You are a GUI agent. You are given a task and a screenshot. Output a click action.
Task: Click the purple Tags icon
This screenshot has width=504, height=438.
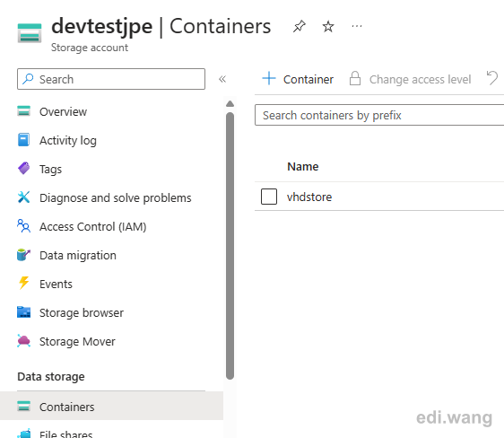pyautogui.click(x=24, y=168)
